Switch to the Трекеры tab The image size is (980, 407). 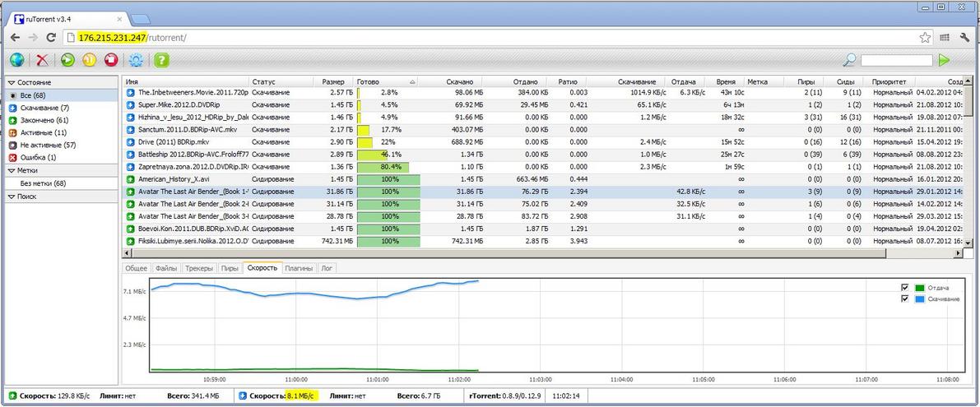199,268
